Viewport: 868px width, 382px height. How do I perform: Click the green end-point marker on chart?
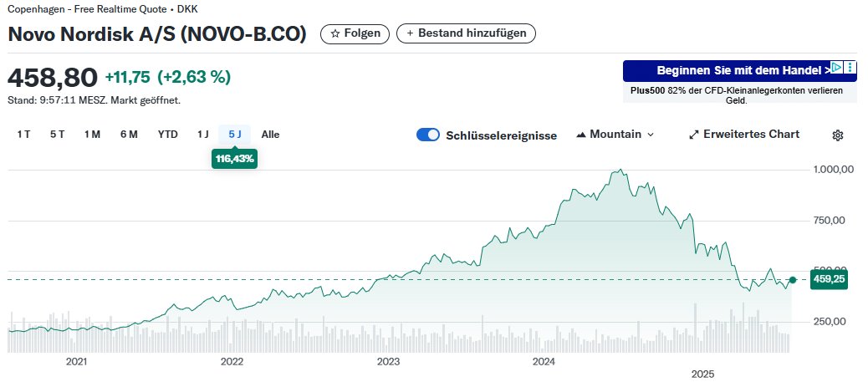pos(792,280)
